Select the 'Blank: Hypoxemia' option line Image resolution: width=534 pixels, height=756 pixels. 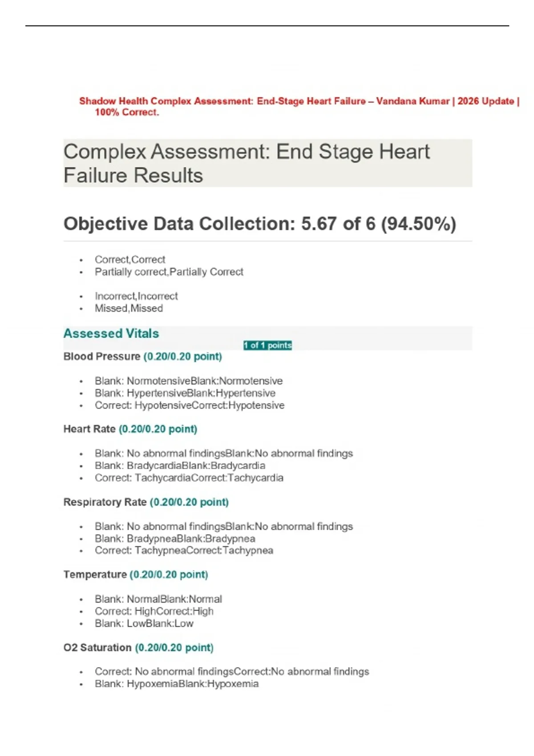(177, 684)
